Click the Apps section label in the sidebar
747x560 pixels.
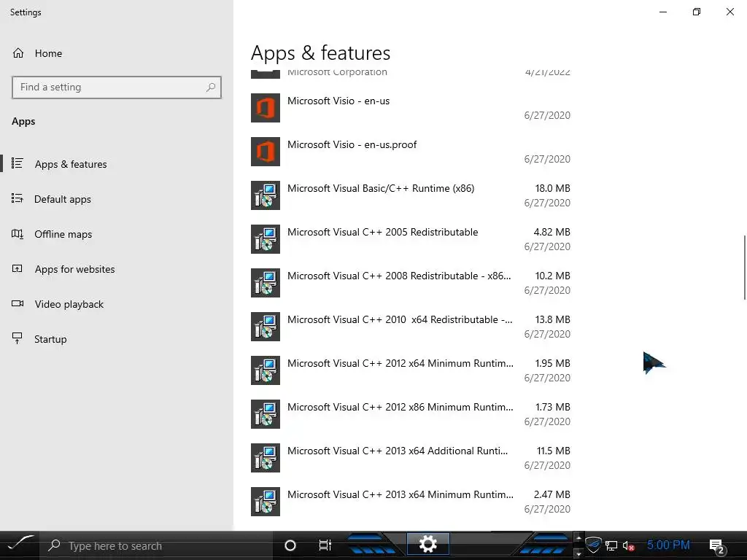pyautogui.click(x=23, y=122)
